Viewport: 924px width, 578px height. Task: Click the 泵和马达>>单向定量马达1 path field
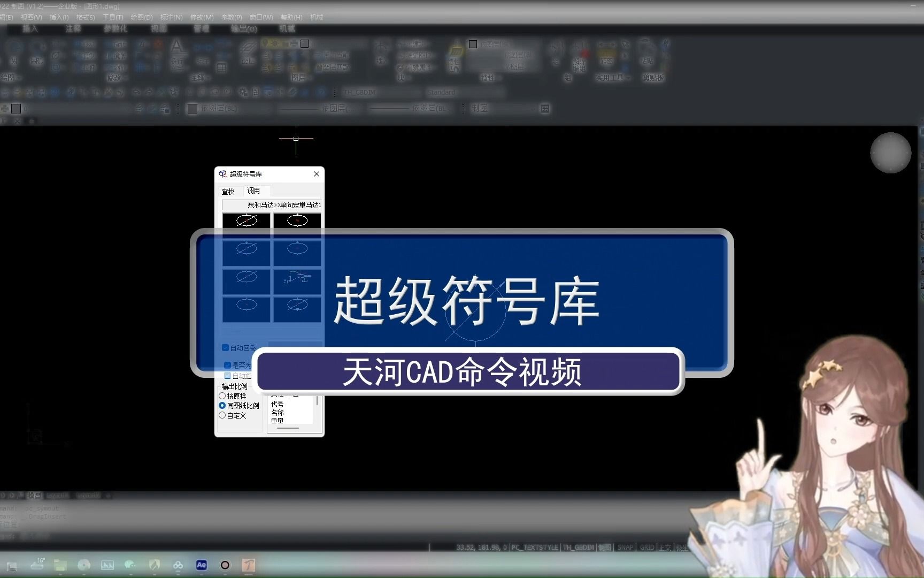272,205
